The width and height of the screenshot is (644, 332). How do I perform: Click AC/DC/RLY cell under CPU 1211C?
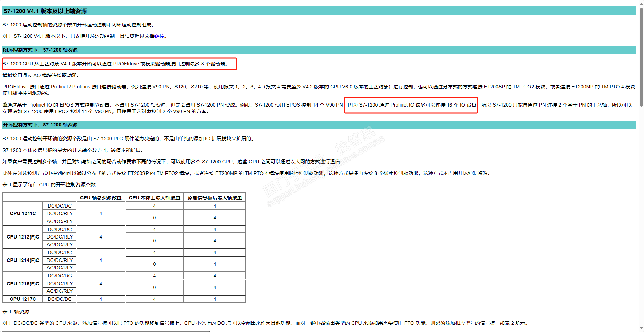click(x=60, y=221)
